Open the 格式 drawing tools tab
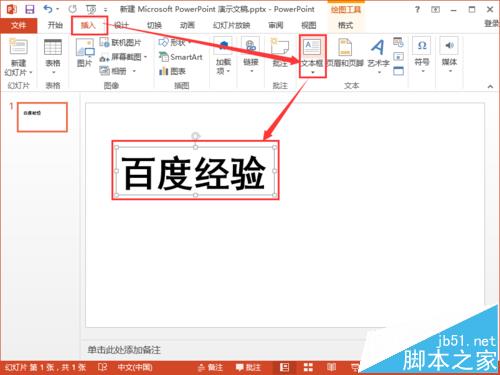This screenshot has height=375, width=500. point(345,25)
